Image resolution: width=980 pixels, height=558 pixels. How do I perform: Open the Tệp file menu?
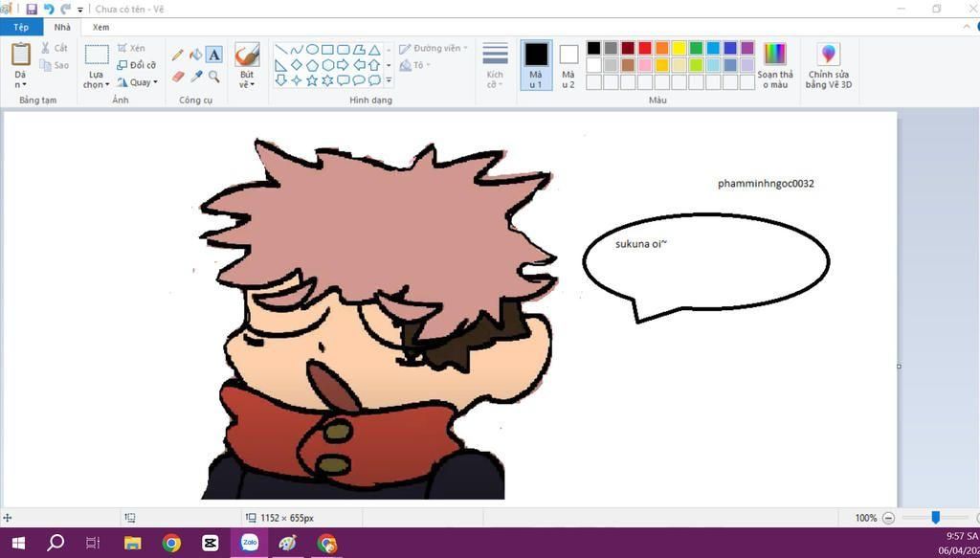21,27
